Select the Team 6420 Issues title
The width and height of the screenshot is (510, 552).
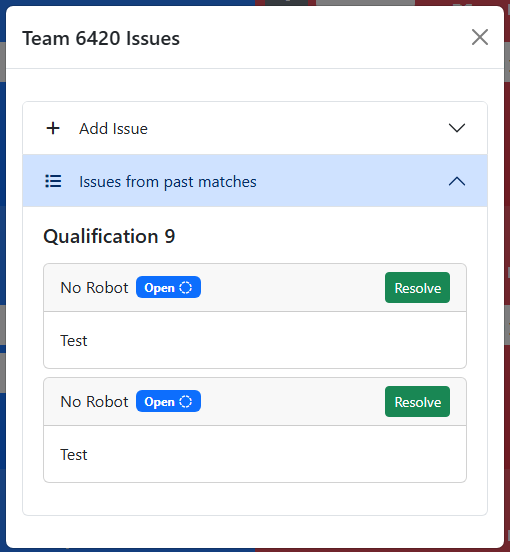pyautogui.click(x=101, y=38)
